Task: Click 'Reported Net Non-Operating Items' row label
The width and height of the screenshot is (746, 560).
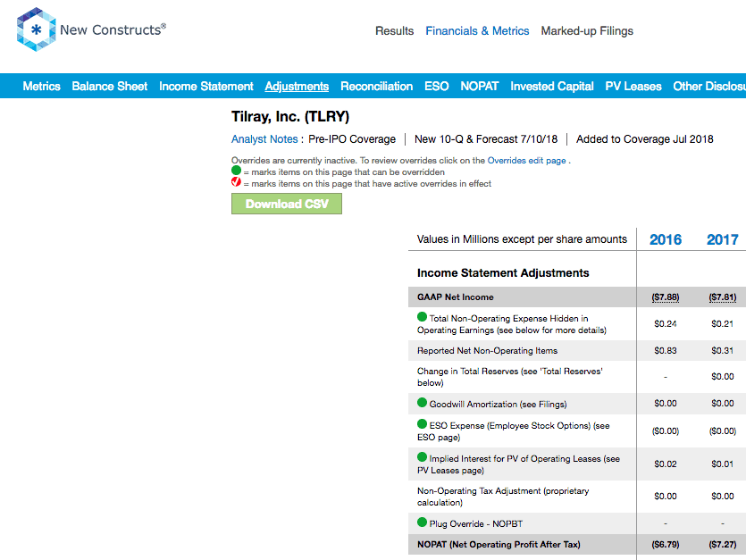Action: point(487,351)
